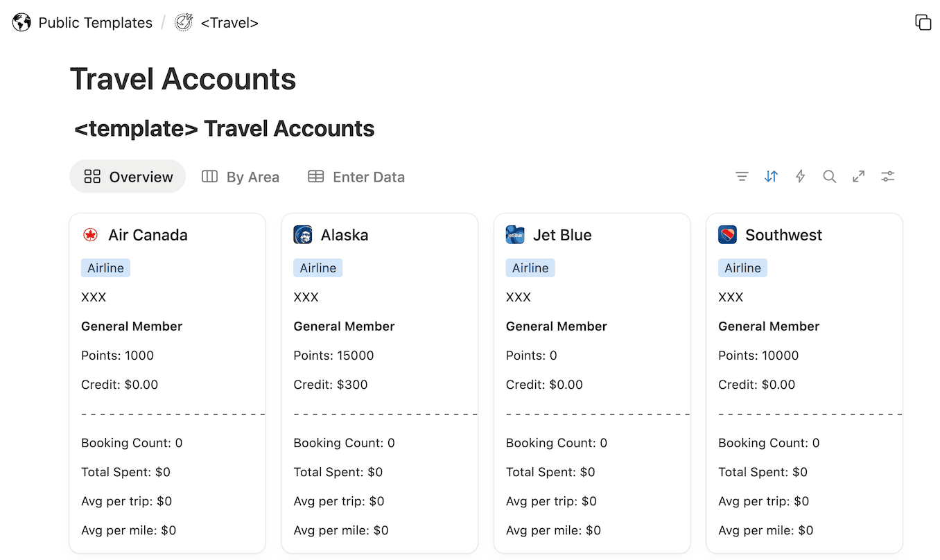Click the globe icon beside Public Templates
Image resolution: width=940 pixels, height=560 pixels.
pos(21,23)
